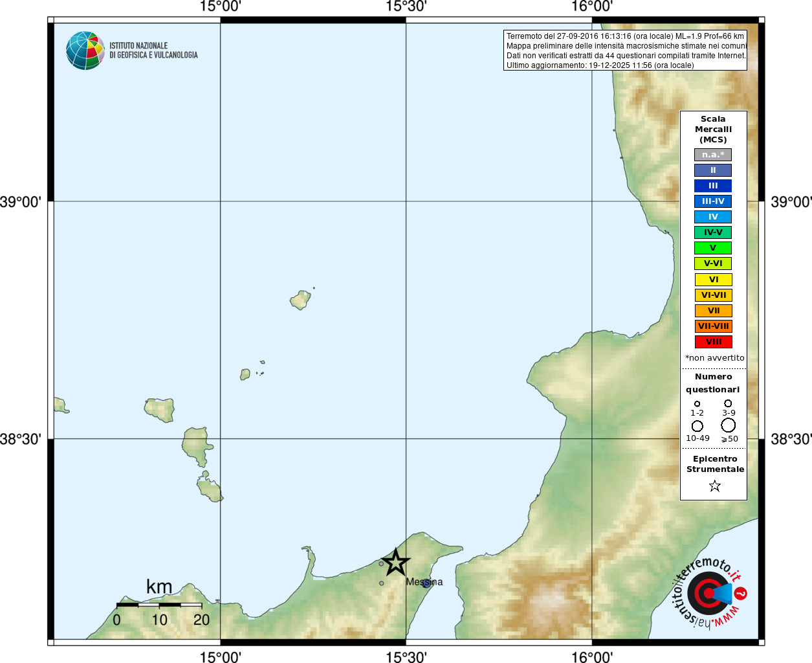Click the km scale bar
Image resolution: width=812 pixels, height=663 pixels.
pyautogui.click(x=159, y=605)
